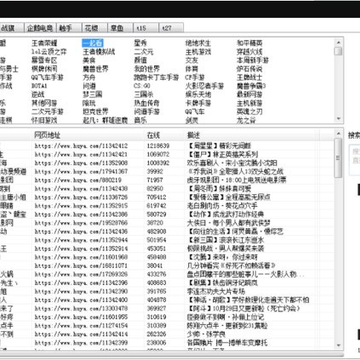The image size is (360, 360).
Task: Select the 【沈腾】 stream row
Action: pyautogui.click(x=167, y=257)
